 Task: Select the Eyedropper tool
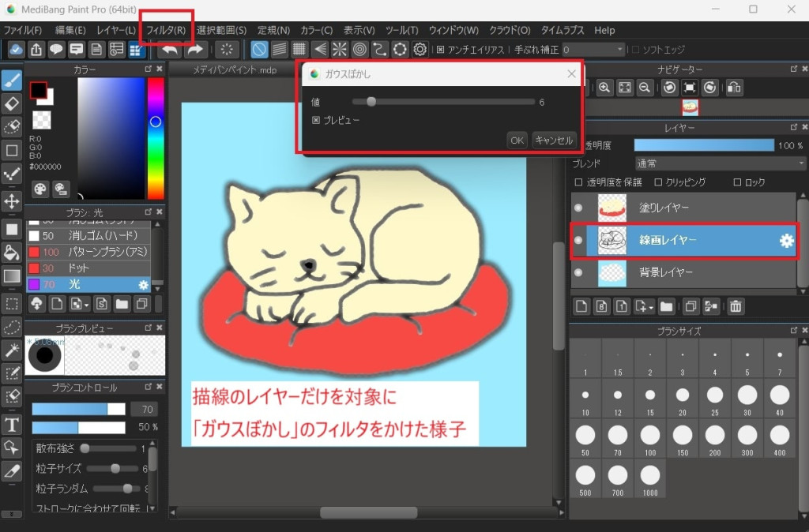[11, 470]
